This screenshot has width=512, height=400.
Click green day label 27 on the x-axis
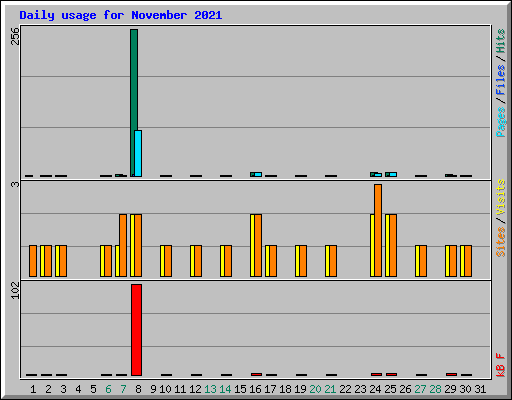tap(420, 389)
